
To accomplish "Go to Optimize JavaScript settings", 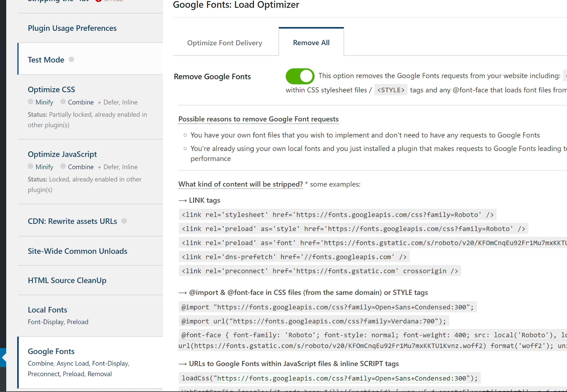I will pos(62,154).
